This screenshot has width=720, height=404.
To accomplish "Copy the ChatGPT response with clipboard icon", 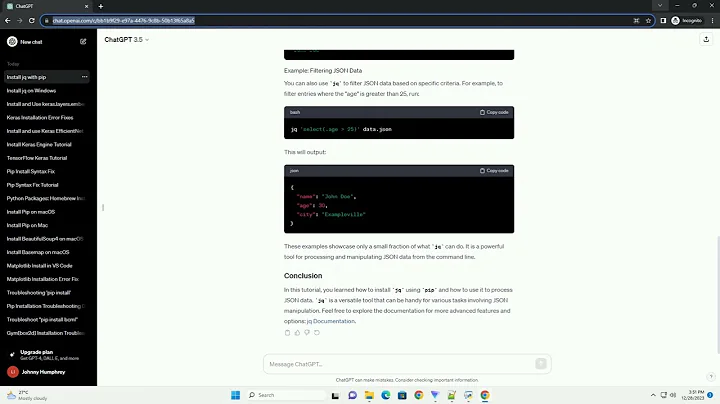I will tap(287, 333).
